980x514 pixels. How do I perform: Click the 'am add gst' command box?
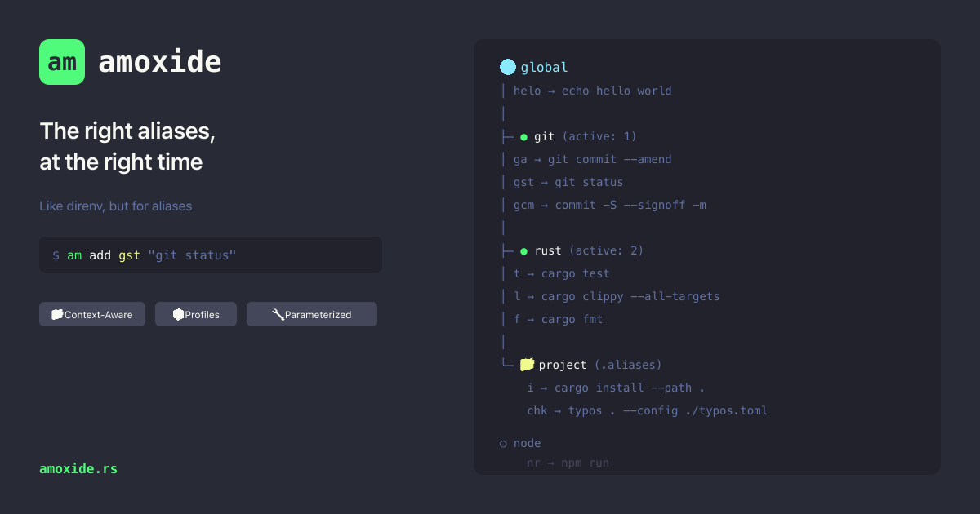pyautogui.click(x=210, y=255)
